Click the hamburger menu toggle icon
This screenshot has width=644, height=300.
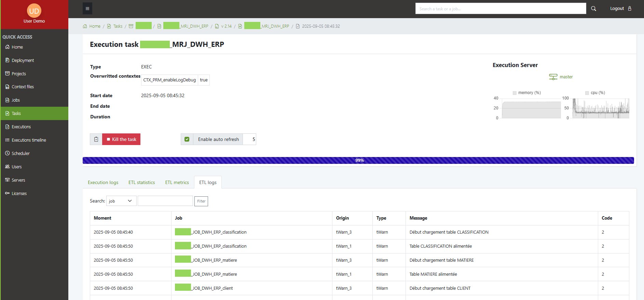coord(87,9)
